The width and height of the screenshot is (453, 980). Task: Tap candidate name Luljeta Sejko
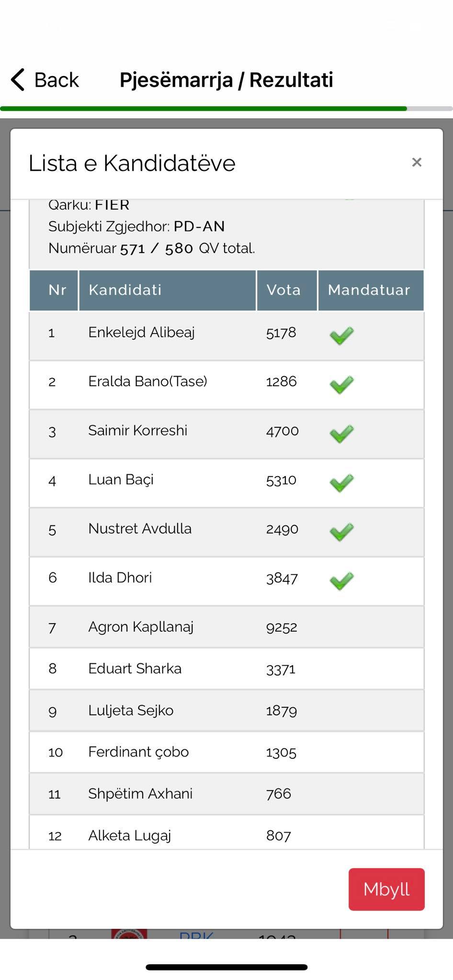pyautogui.click(x=131, y=710)
